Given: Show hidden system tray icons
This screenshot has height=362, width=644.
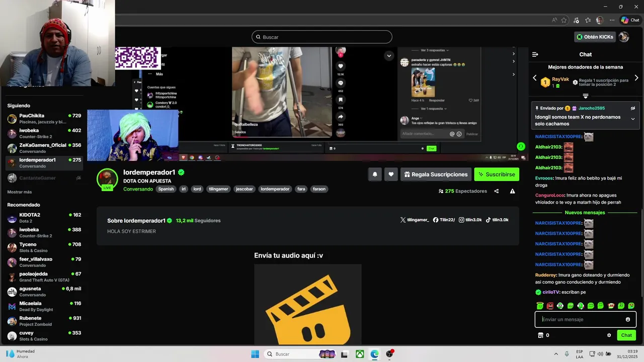Looking at the screenshot, I should pyautogui.click(x=556, y=354).
